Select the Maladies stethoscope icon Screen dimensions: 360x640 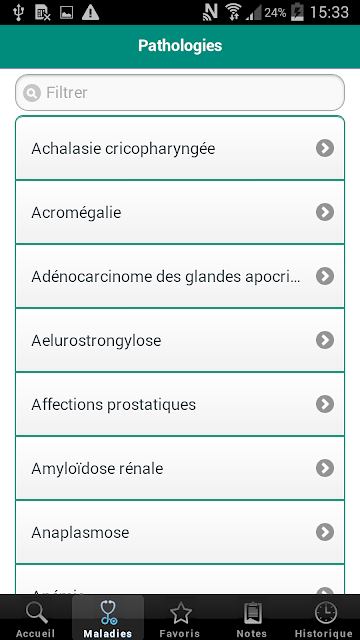point(108,613)
